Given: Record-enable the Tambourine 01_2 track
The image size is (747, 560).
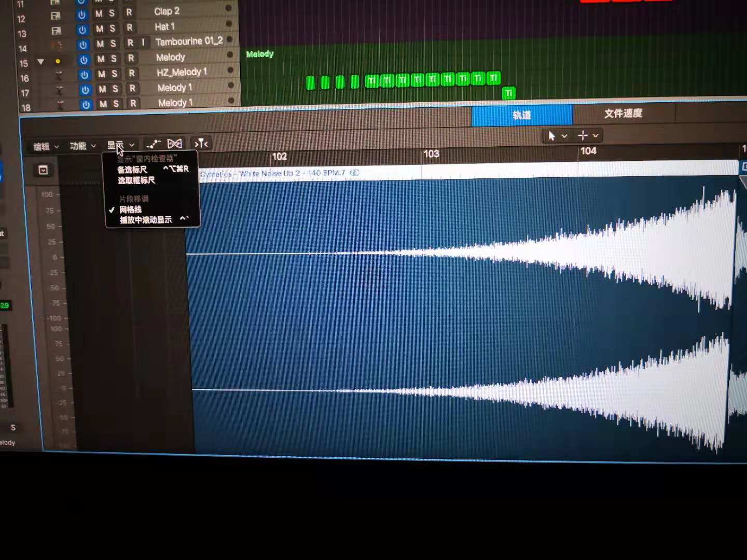Looking at the screenshot, I should pyautogui.click(x=130, y=43).
